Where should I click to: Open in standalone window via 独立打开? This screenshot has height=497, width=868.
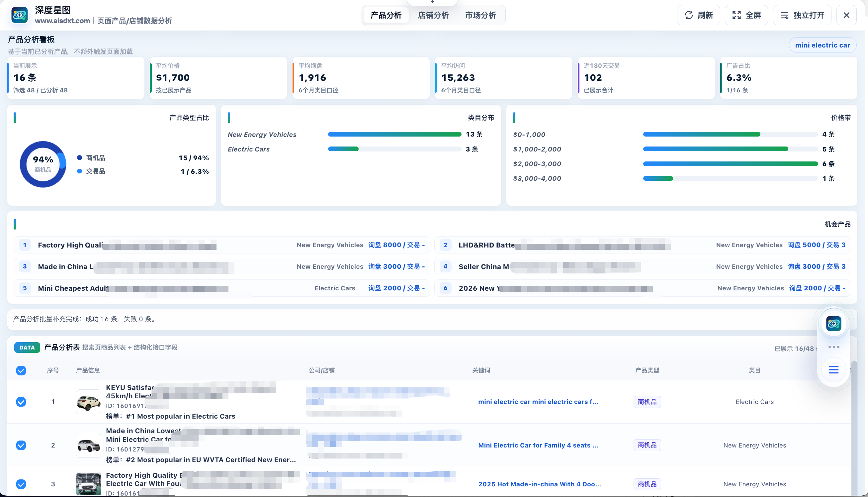pos(802,15)
